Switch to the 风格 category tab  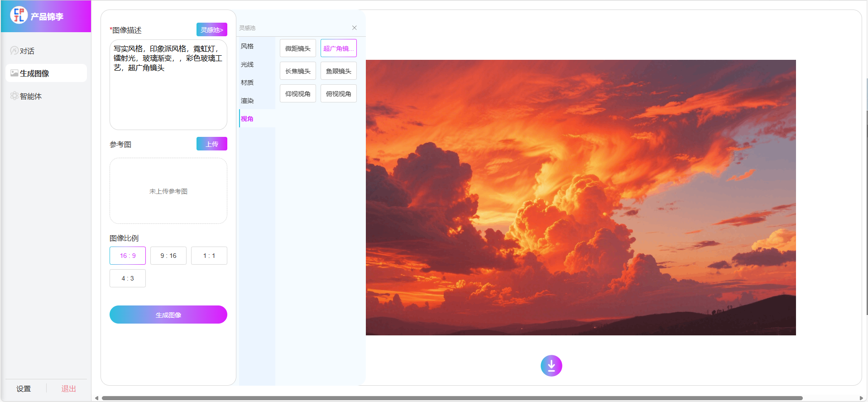point(257,46)
